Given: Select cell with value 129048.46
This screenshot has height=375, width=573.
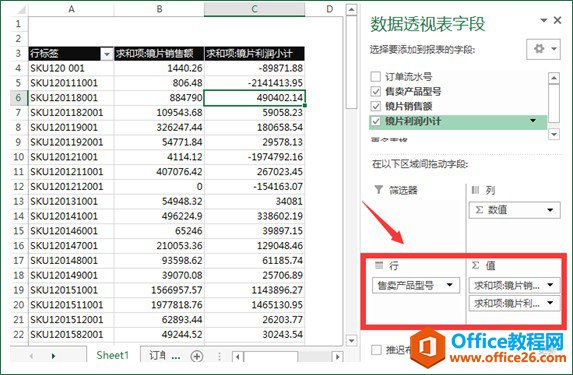Looking at the screenshot, I should pos(255,246).
